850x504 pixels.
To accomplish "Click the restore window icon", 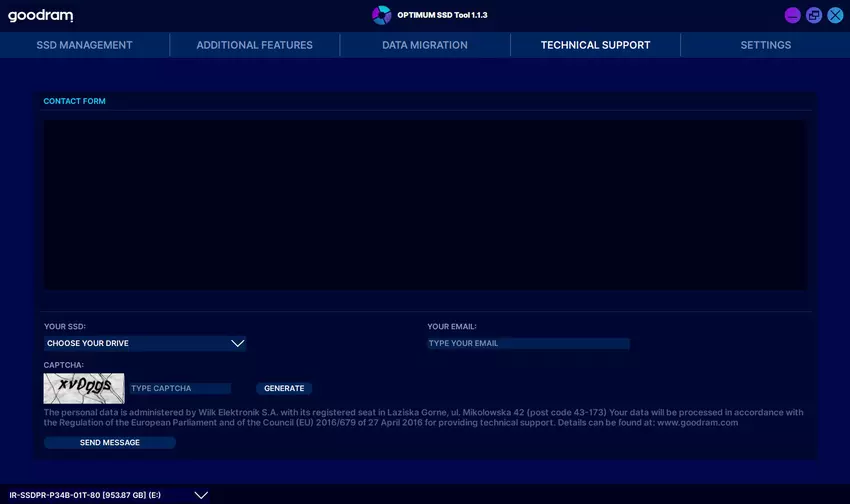I will tap(814, 15).
